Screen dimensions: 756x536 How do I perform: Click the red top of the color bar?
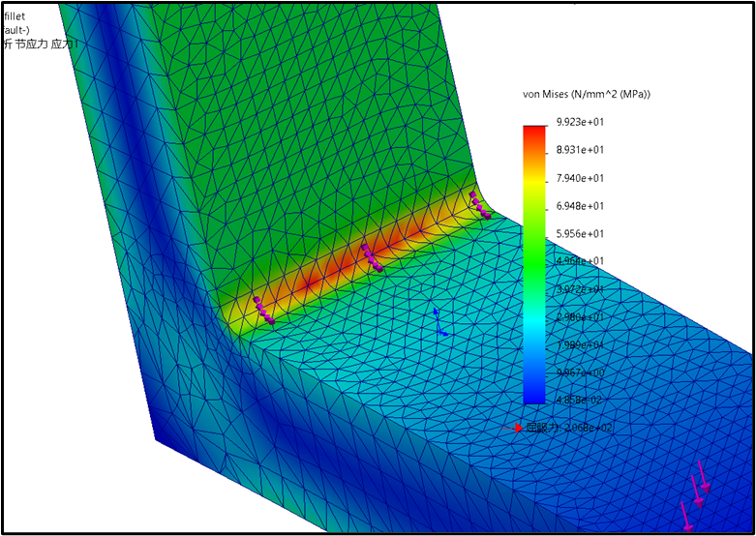coord(534,133)
